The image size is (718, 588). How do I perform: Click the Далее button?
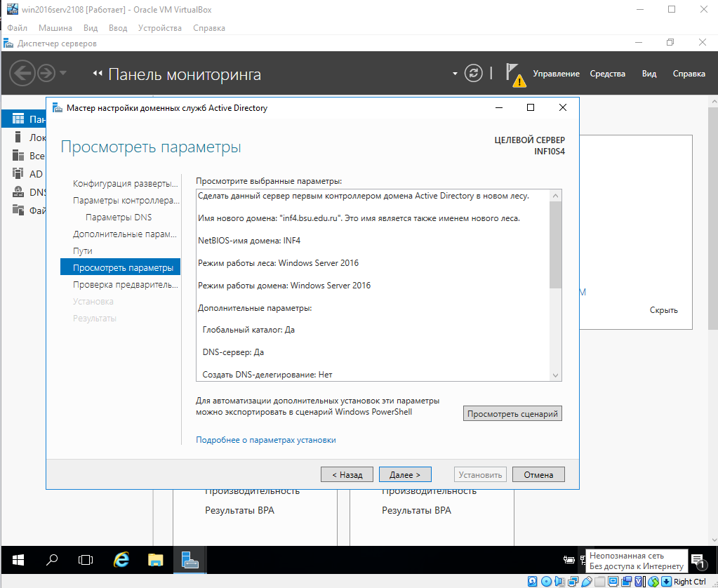click(x=405, y=474)
